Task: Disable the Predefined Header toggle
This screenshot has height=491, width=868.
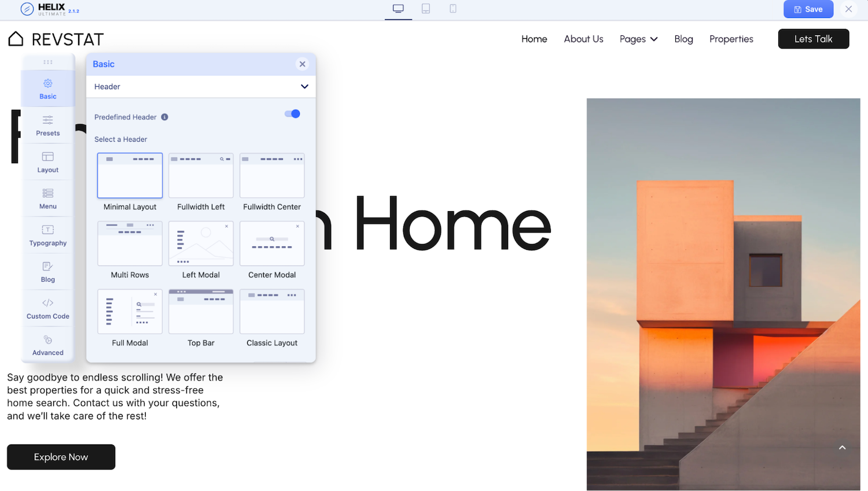Action: click(x=292, y=114)
